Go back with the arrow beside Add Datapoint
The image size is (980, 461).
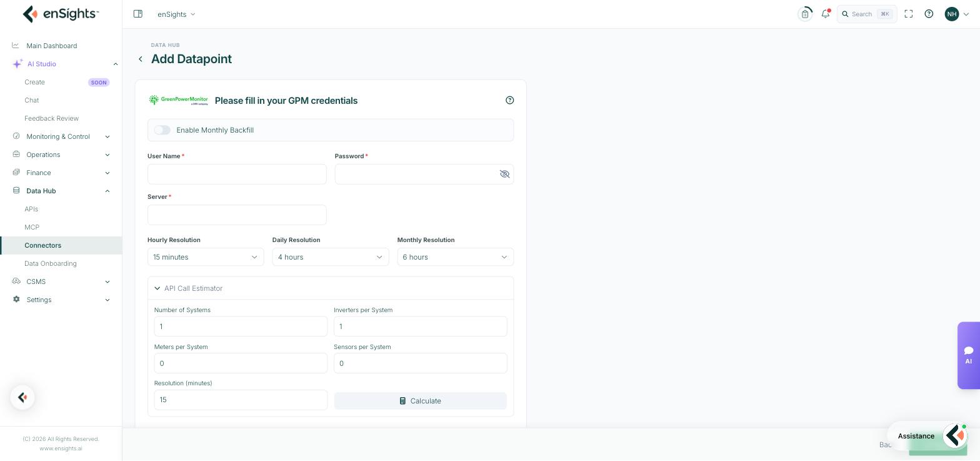[x=141, y=59]
